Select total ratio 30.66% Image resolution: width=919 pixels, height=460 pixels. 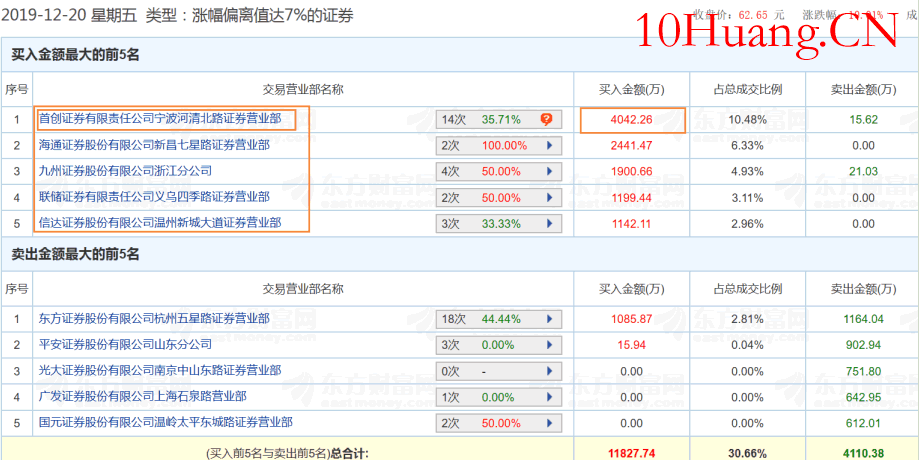[x=747, y=453]
